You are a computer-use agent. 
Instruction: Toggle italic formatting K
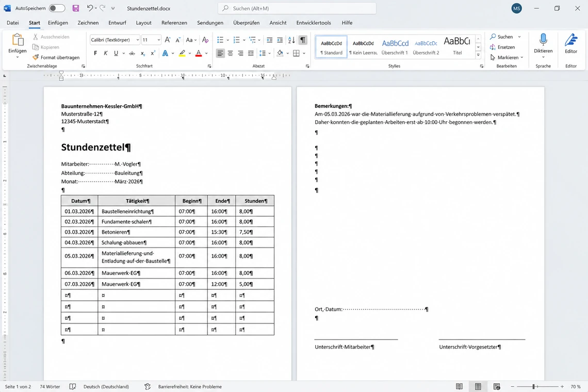[x=106, y=53]
